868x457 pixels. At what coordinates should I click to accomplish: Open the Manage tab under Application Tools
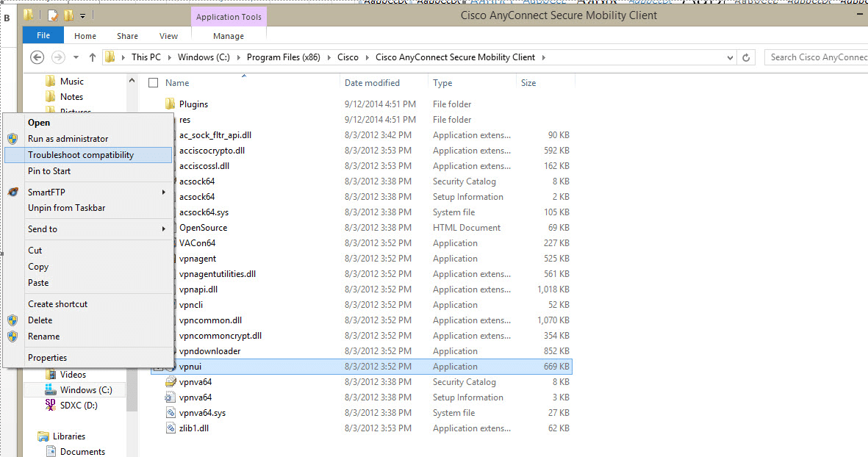[x=229, y=36]
